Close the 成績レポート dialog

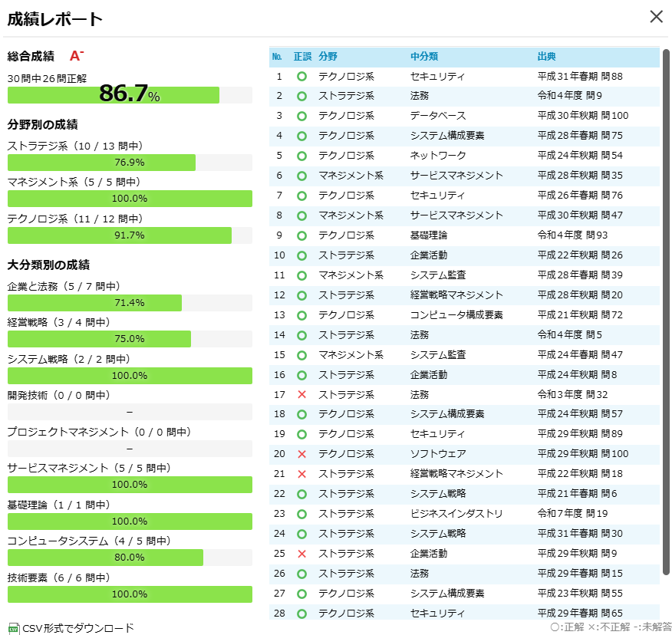pyautogui.click(x=657, y=18)
